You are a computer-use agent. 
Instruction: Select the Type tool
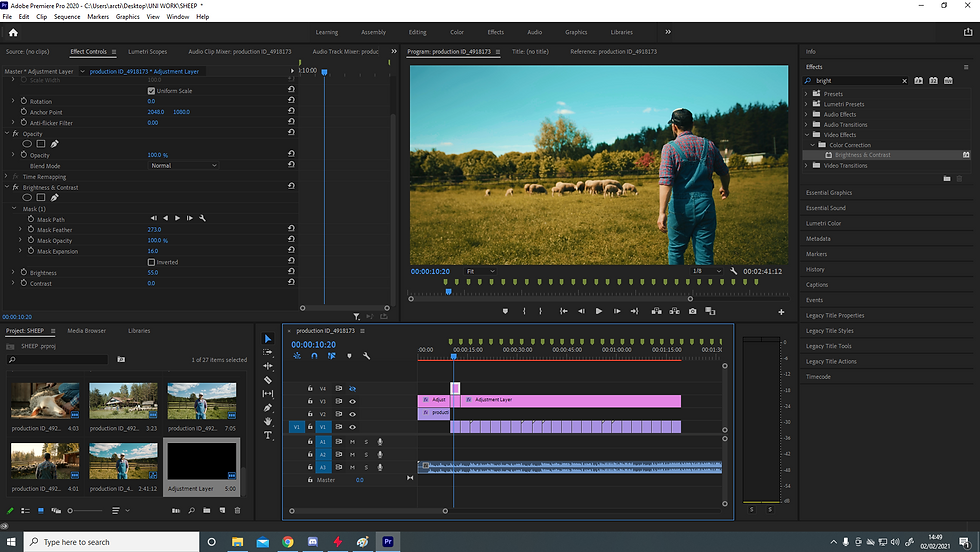[268, 435]
